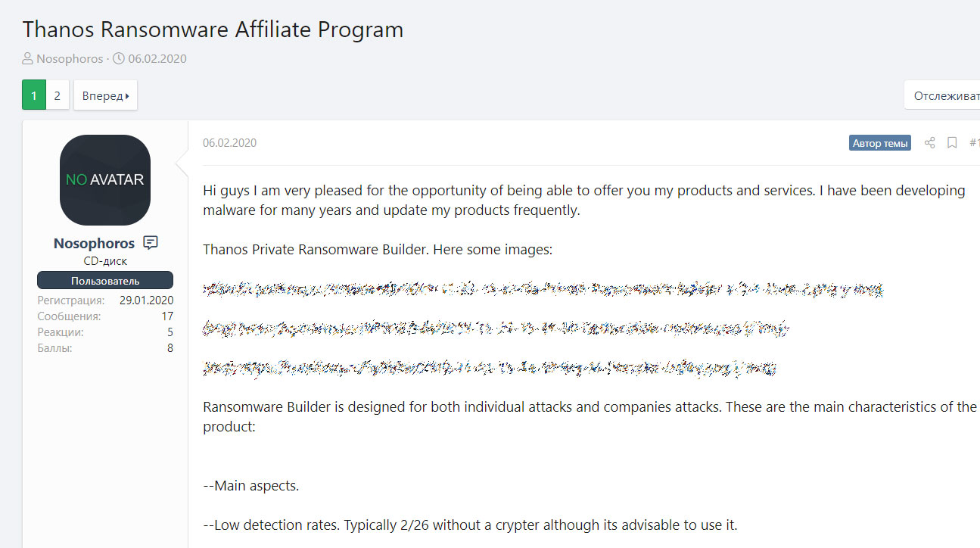Bookmark the post with the bookmark icon
The width and height of the screenshot is (980, 548).
click(x=952, y=142)
